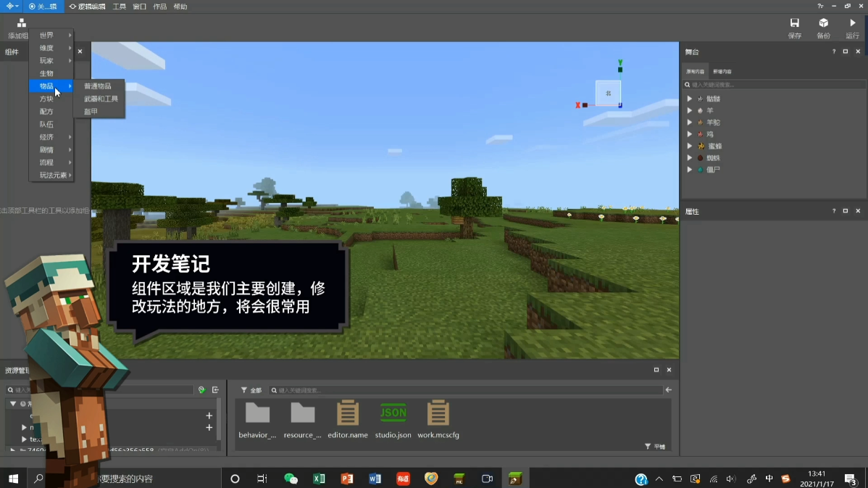The image size is (868, 488).
Task: Open the behavior pack folder
Action: pos(257,413)
